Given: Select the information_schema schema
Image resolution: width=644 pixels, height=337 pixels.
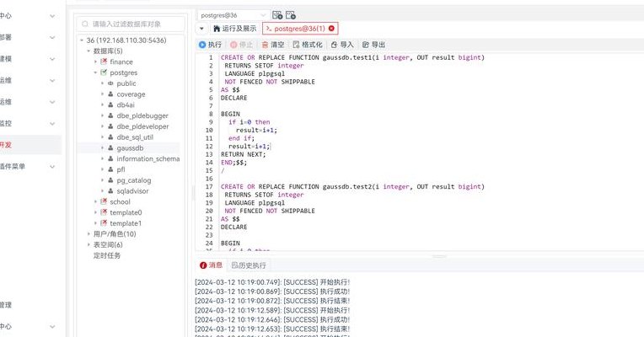Looking at the screenshot, I should [148, 158].
